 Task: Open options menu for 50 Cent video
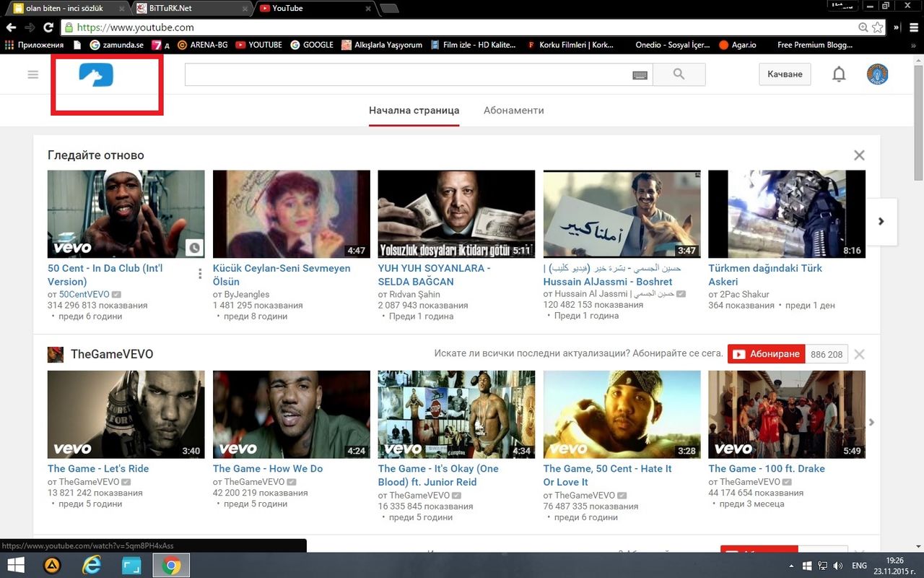click(200, 274)
